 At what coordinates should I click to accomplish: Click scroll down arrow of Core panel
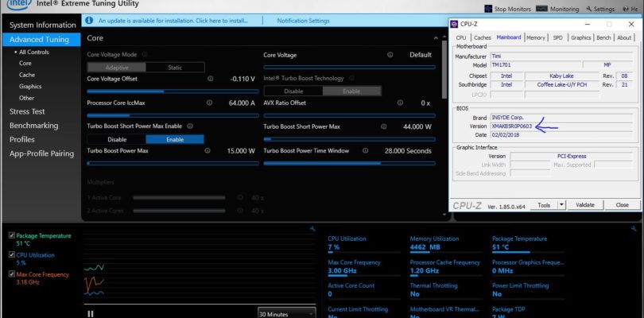click(x=444, y=215)
